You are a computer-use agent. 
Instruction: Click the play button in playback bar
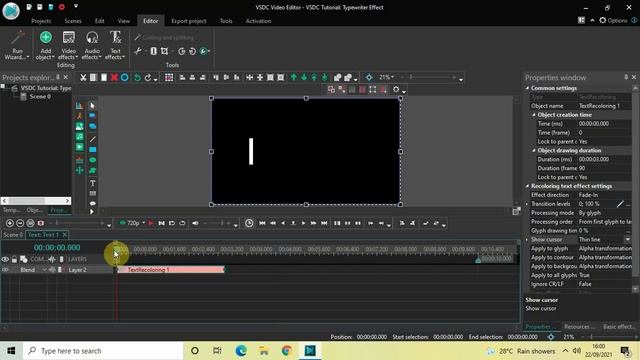coord(303,223)
